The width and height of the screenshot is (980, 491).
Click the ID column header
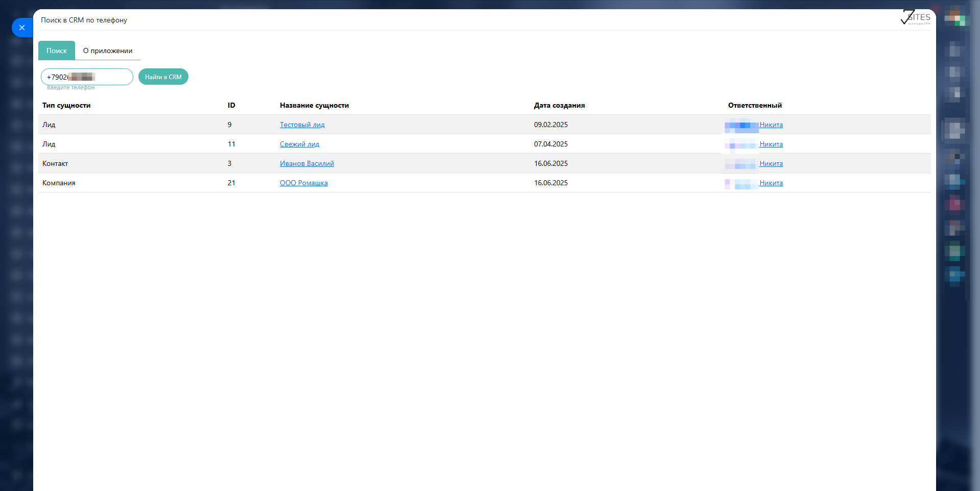231,105
